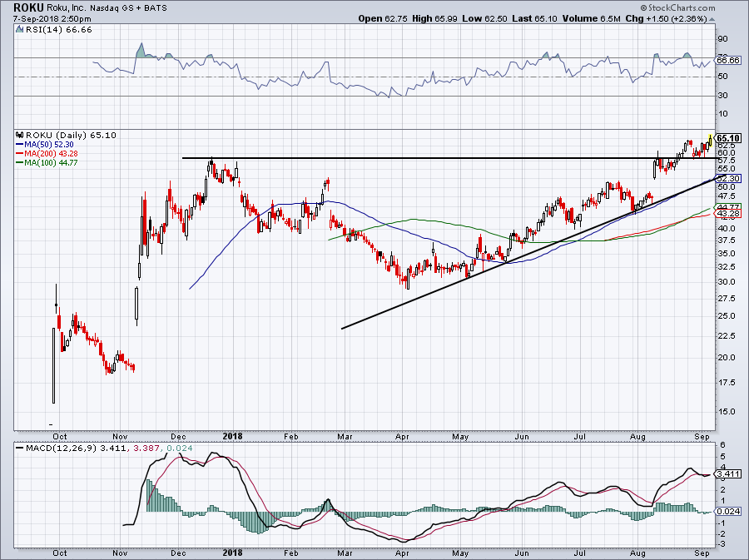Click the 10 level on the RSI axis
Image resolution: width=749 pixels, height=560 pixels.
click(722, 114)
